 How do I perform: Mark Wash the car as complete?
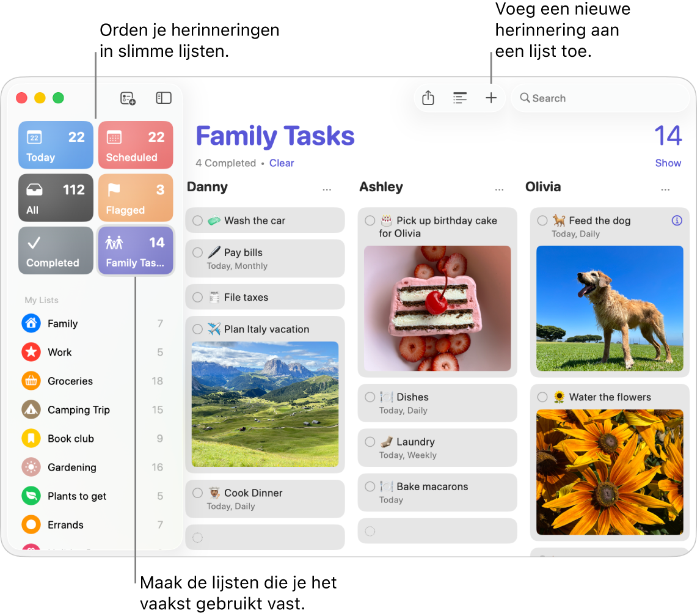[x=198, y=221]
